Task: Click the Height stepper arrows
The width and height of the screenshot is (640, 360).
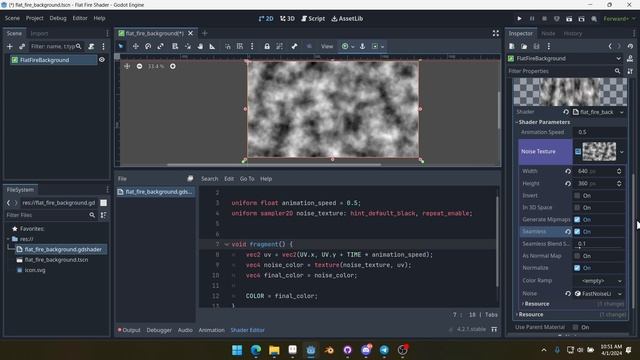Action: click(x=619, y=184)
